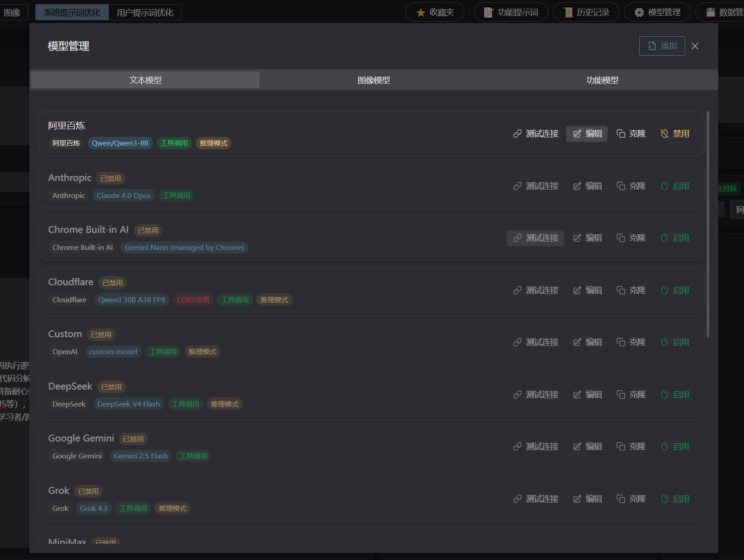The image size is (744, 560).
Task: Clone the Grok model entry
Action: (631, 499)
